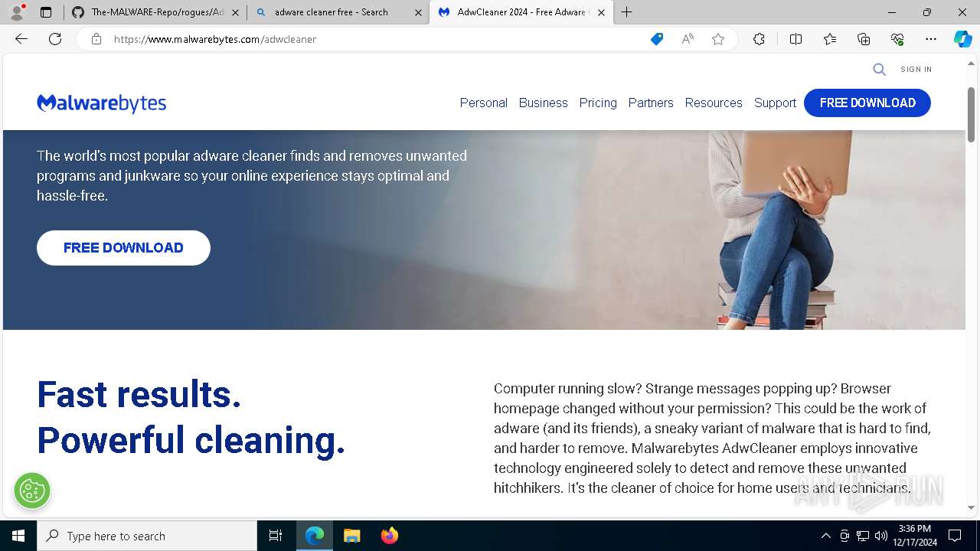Click header FREE DOWNLOAD blue button

867,103
